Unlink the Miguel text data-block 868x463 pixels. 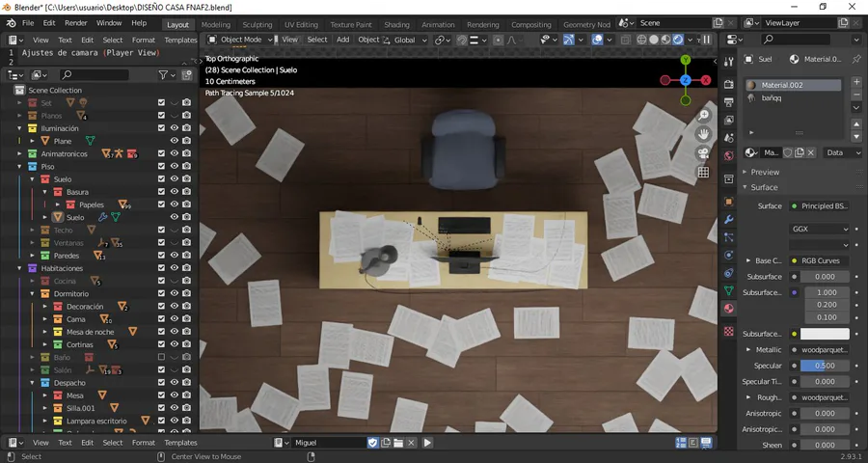411,443
